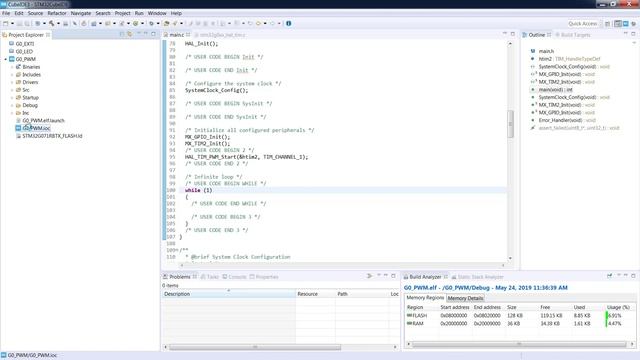
Task: Switch to the main.c editor tab
Action: 176,35
